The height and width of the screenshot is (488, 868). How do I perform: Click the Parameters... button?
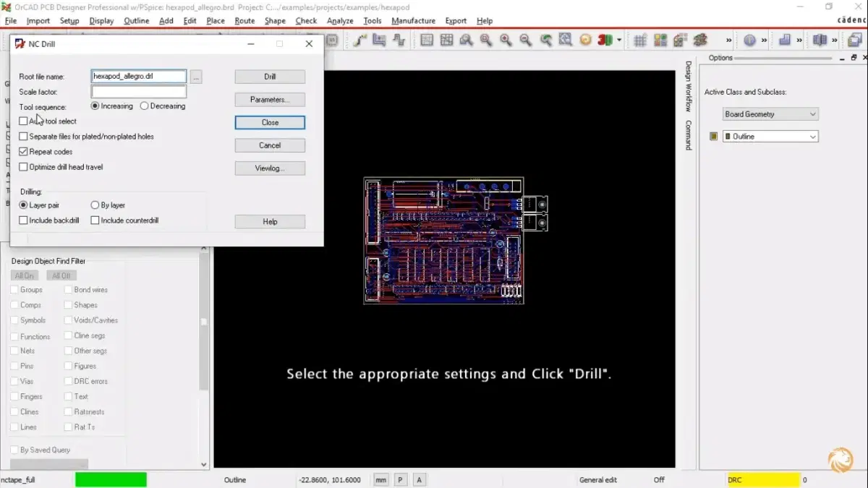click(x=270, y=100)
